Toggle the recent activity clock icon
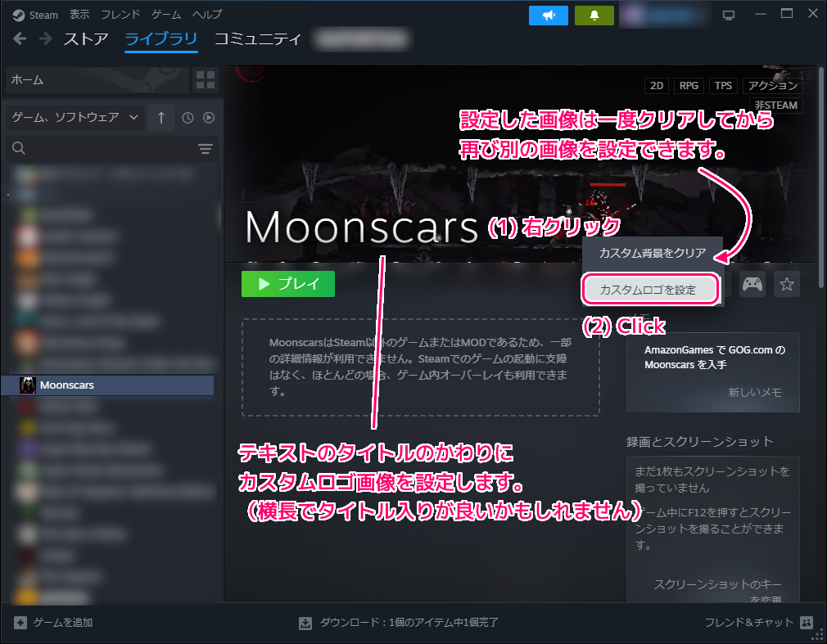Viewport: 827px width, 644px height. 188,118
